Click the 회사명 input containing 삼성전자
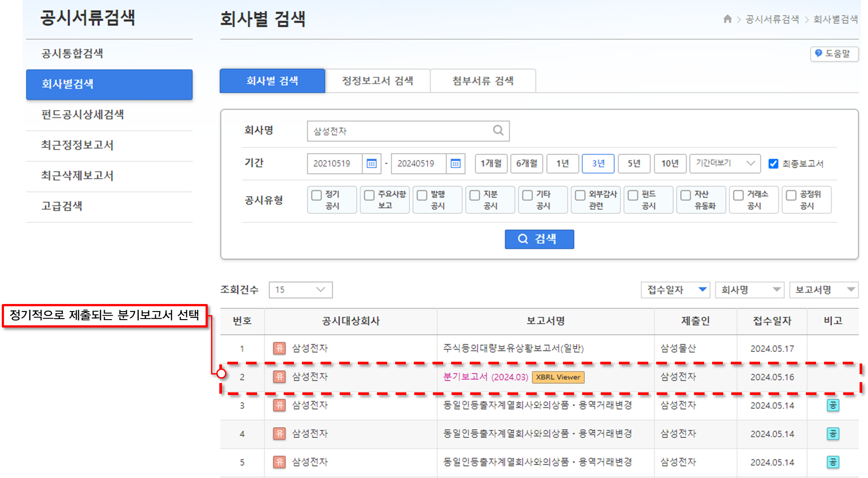Viewport: 868px width, 478px height. coord(408,131)
